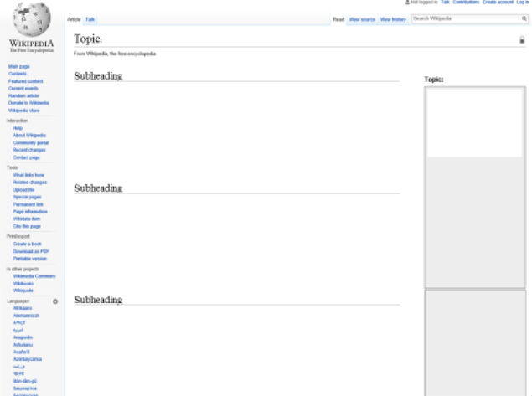The image size is (532, 396).
Task: Open the Help link
Action: (x=18, y=128)
